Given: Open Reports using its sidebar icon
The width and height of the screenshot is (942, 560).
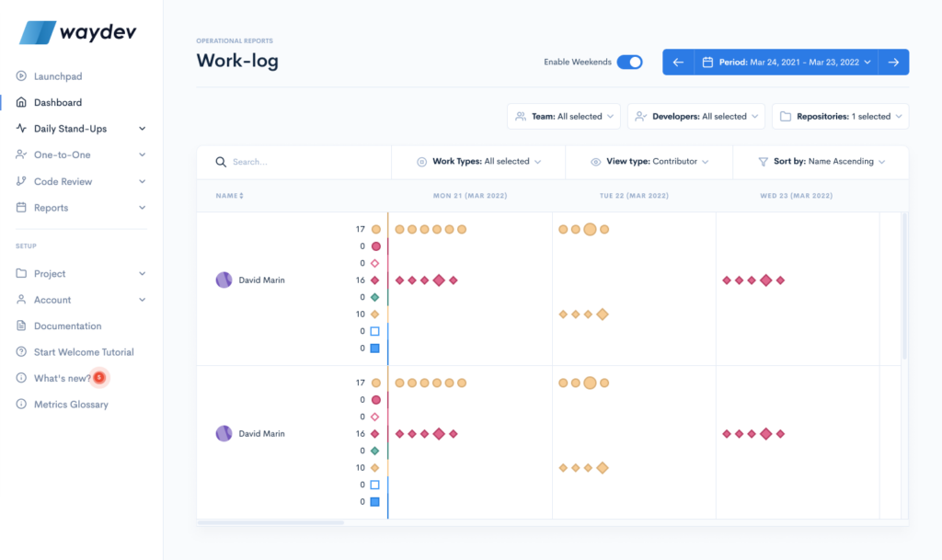Looking at the screenshot, I should click(21, 207).
